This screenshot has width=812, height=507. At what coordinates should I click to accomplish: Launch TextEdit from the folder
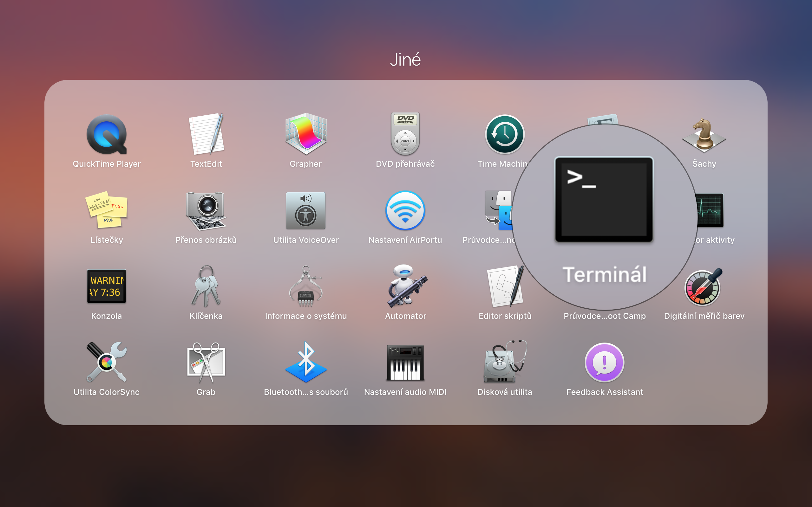click(x=206, y=134)
